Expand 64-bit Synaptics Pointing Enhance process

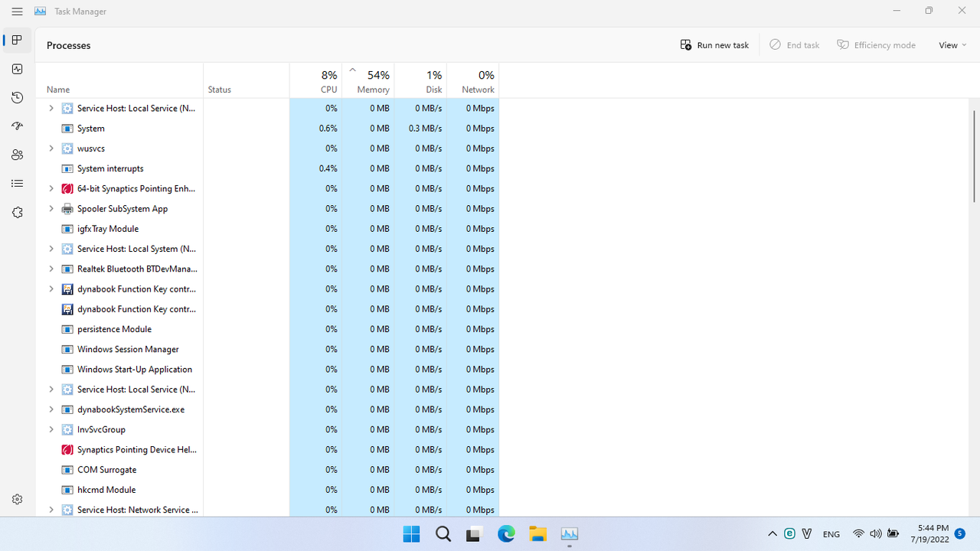51,188
